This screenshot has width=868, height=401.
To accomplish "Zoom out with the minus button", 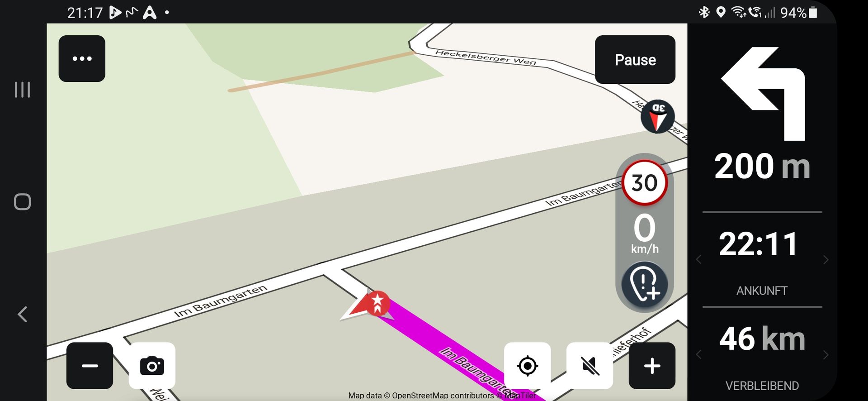I will coord(90,366).
